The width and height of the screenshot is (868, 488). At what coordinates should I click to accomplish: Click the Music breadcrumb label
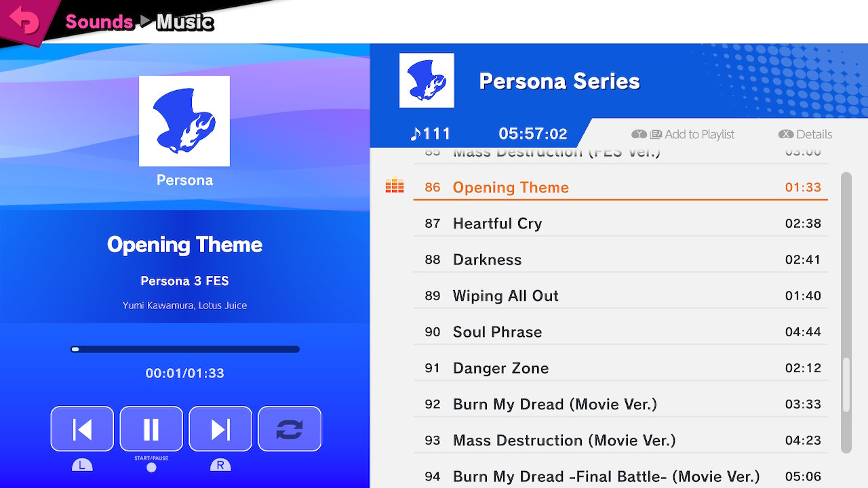tap(185, 22)
